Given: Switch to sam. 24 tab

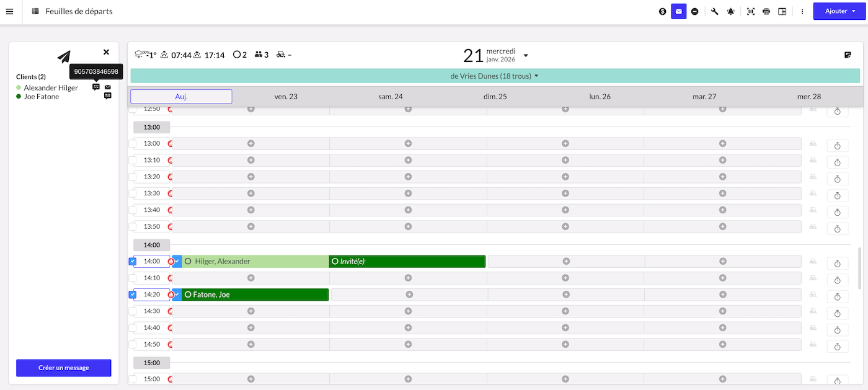Looking at the screenshot, I should (391, 97).
